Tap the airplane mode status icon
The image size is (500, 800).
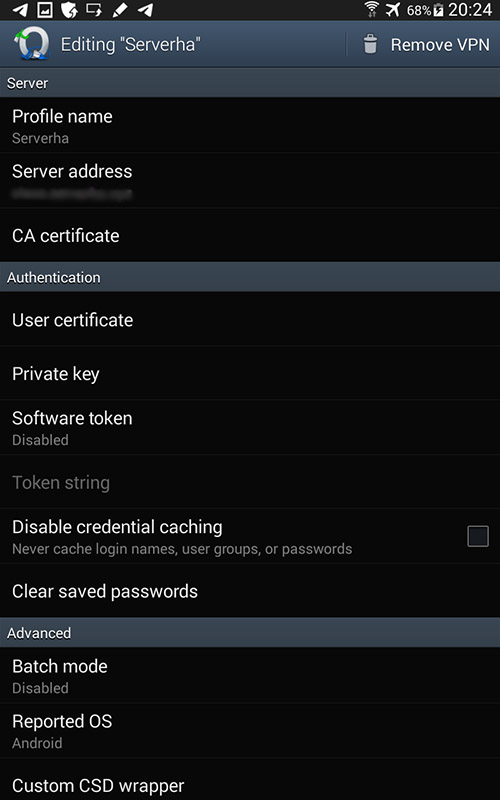[393, 10]
